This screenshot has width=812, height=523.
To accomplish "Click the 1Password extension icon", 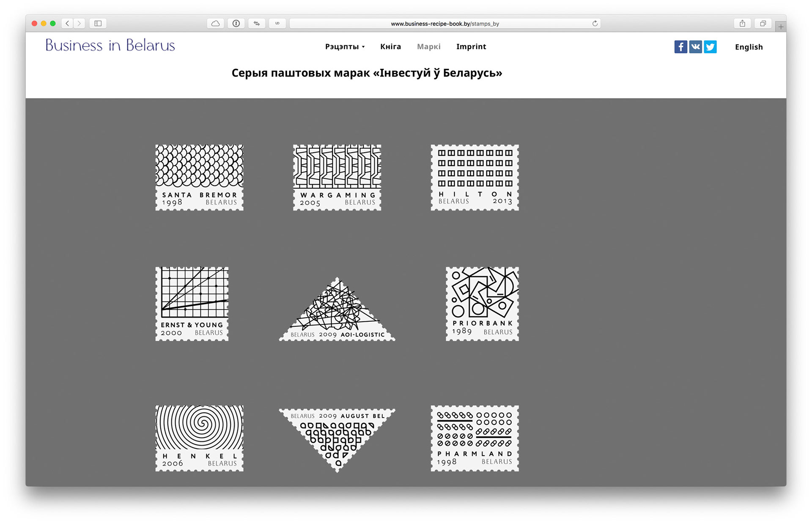I will 236,23.
